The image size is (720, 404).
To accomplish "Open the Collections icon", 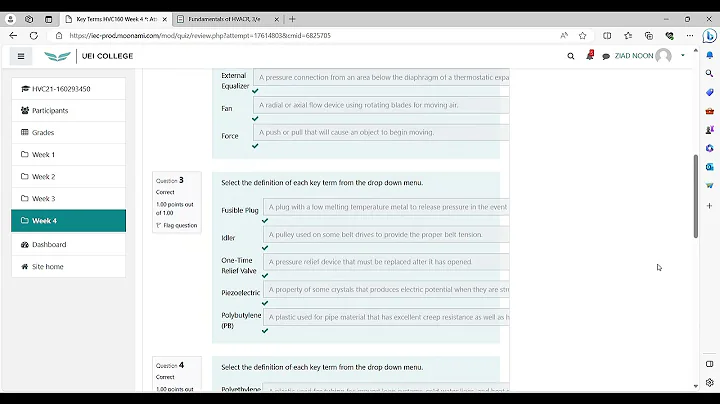I will click(x=649, y=35).
